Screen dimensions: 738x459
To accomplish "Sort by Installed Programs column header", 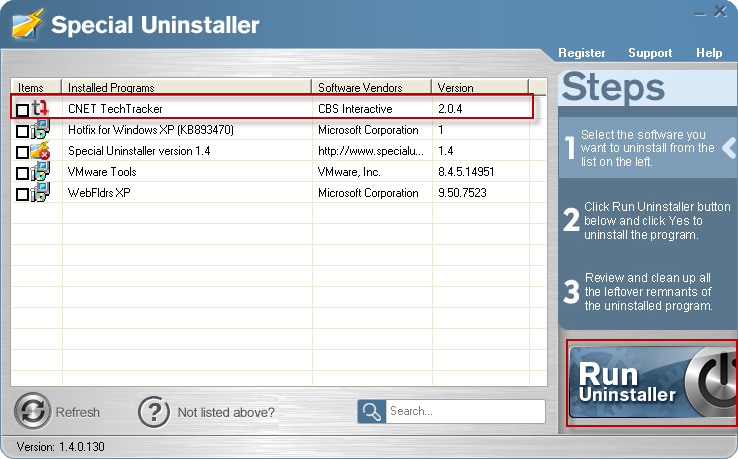I will 187,88.
